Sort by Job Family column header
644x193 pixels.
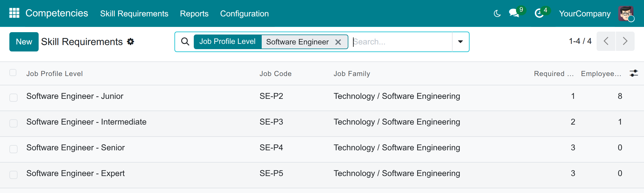(352, 74)
